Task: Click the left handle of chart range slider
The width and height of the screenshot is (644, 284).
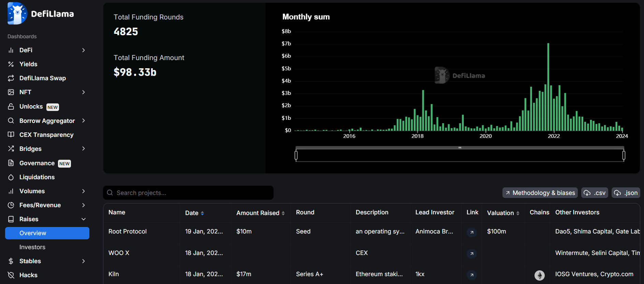Action: [296, 155]
